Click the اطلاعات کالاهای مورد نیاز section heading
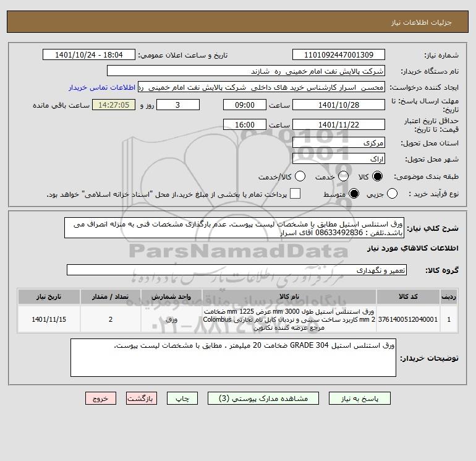 coord(413,248)
